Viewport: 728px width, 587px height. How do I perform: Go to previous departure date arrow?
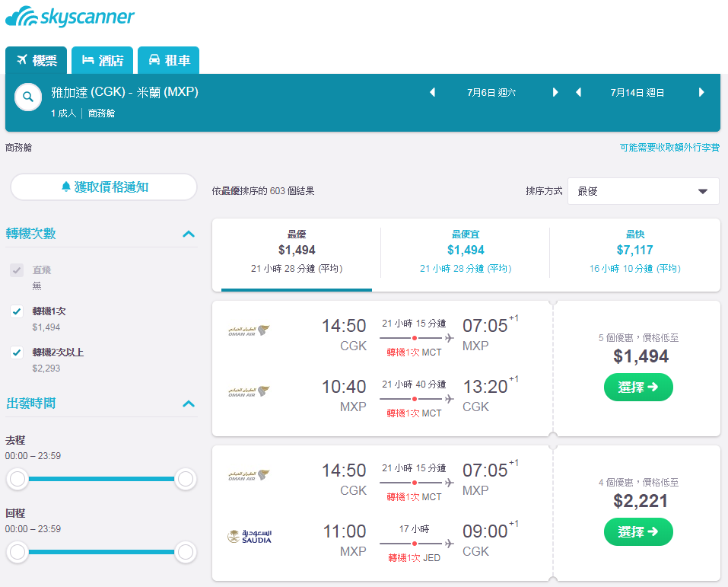[432, 92]
